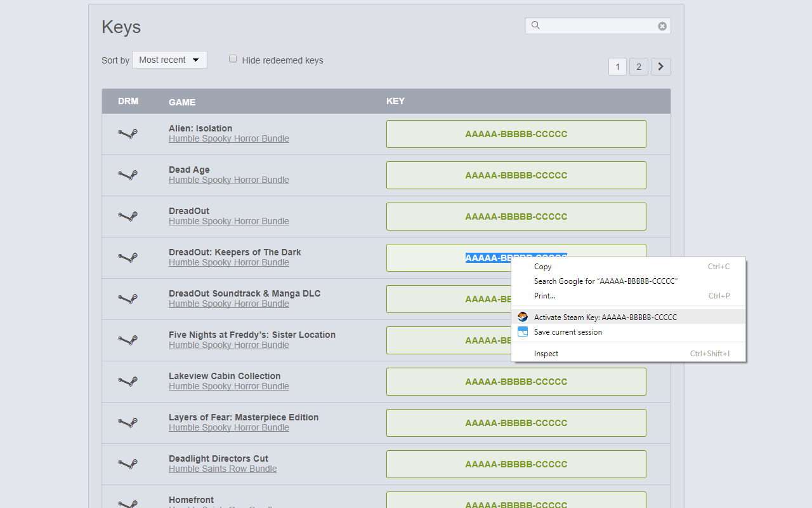This screenshot has height=508, width=812.
Task: Click the Steam DRM icon for Alien: Isolation
Action: [x=128, y=133]
